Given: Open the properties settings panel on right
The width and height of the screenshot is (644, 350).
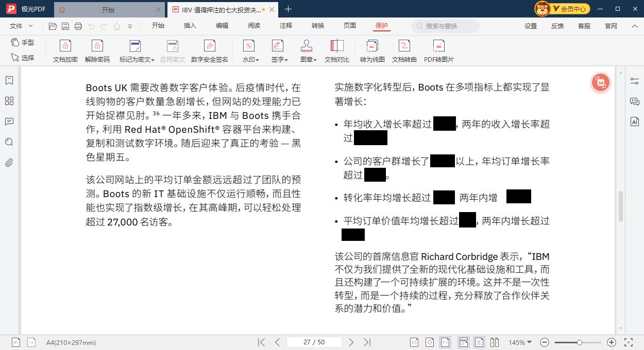Looking at the screenshot, I should click(635, 81).
